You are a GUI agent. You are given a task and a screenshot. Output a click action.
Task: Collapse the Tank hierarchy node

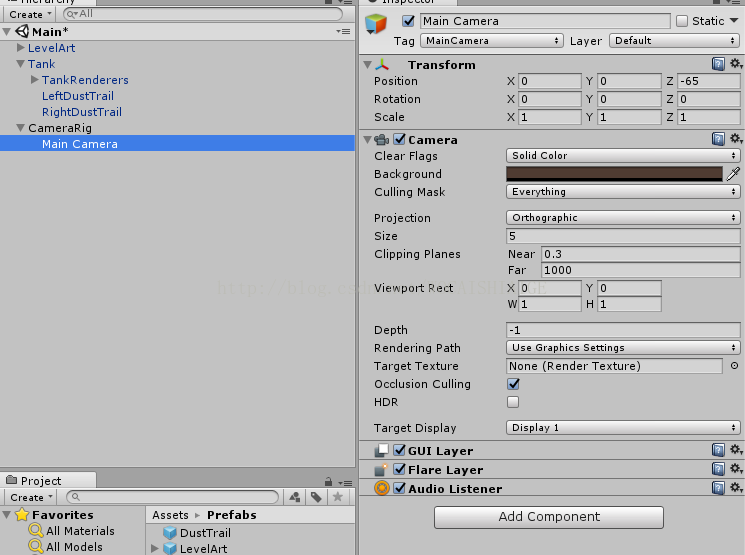(x=20, y=64)
